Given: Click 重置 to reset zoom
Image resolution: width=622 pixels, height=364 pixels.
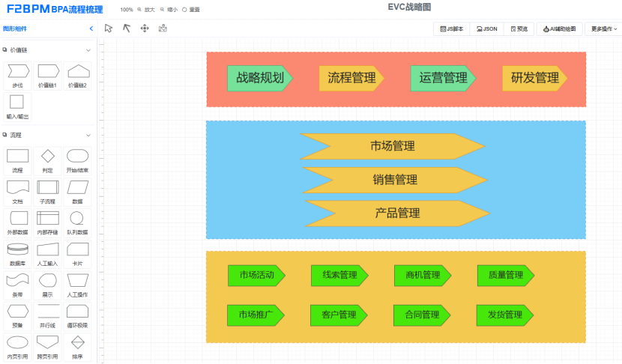Looking at the screenshot, I should [191, 10].
